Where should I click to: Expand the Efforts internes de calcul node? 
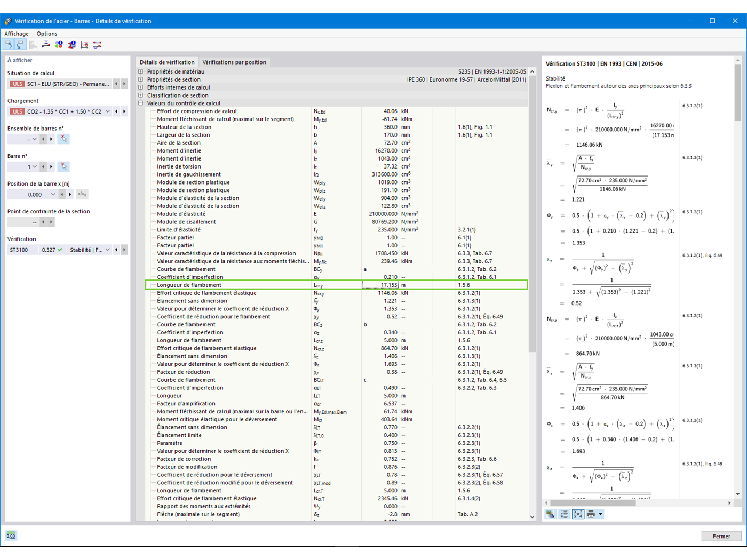141,87
